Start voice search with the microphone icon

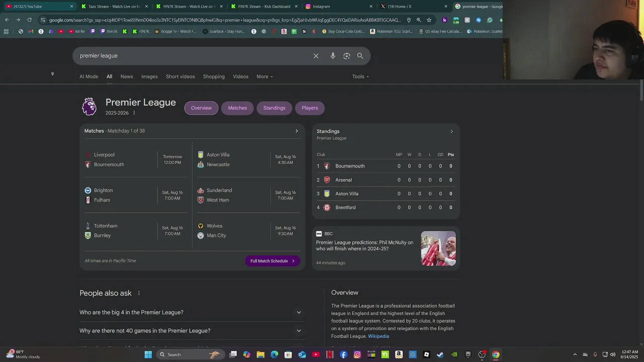point(333,56)
